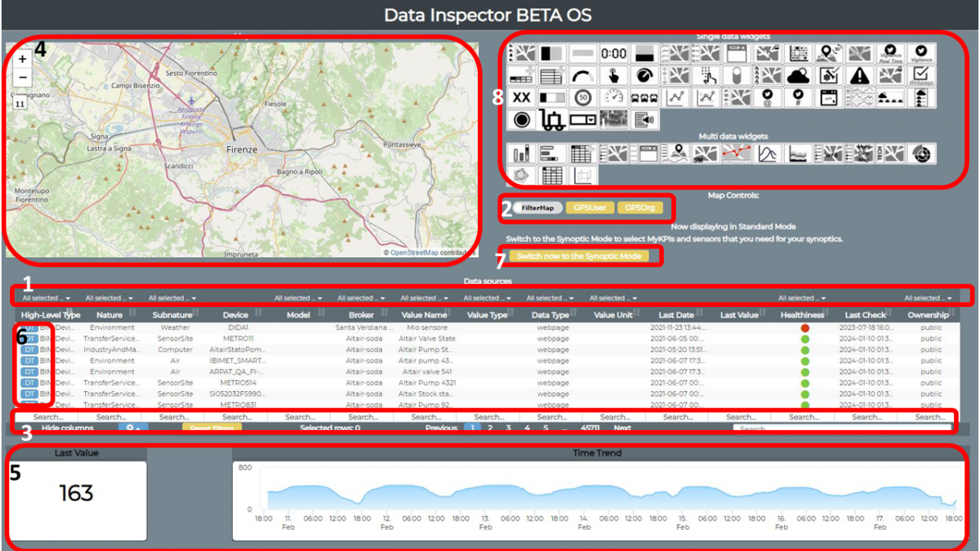The width and height of the screenshot is (980, 551).
Task: Choose the luggage cart widget icon
Action: tap(552, 120)
